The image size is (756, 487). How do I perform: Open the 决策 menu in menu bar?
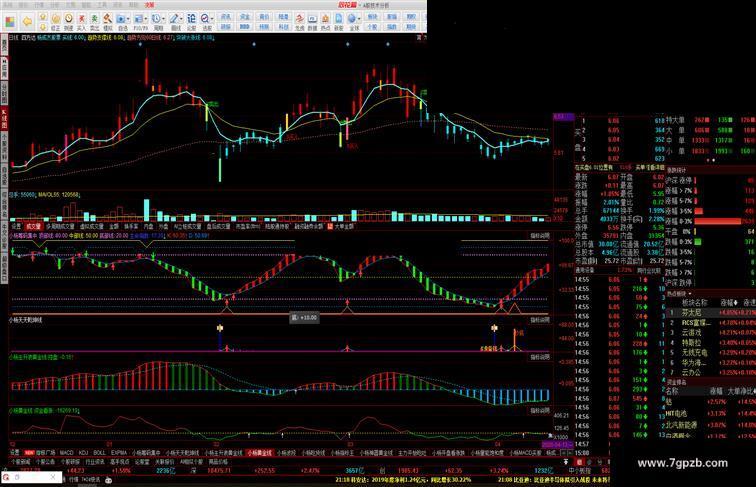[x=149, y=5]
